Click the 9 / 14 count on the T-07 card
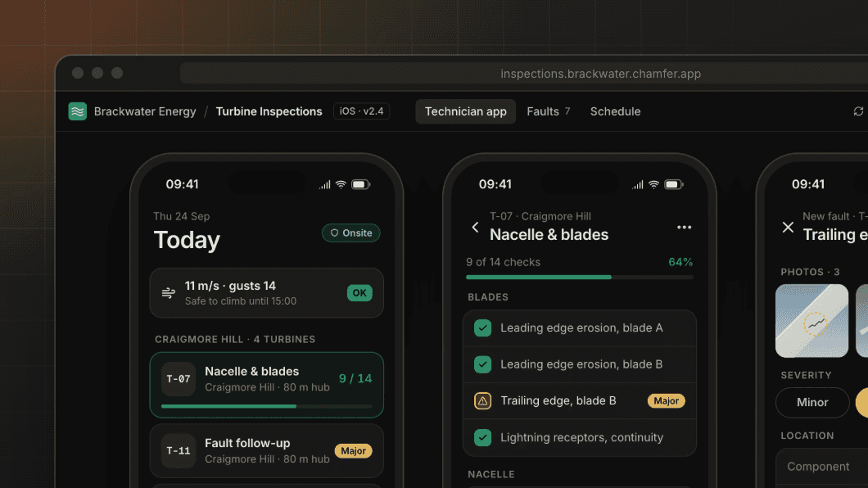868x488 pixels. pos(355,378)
